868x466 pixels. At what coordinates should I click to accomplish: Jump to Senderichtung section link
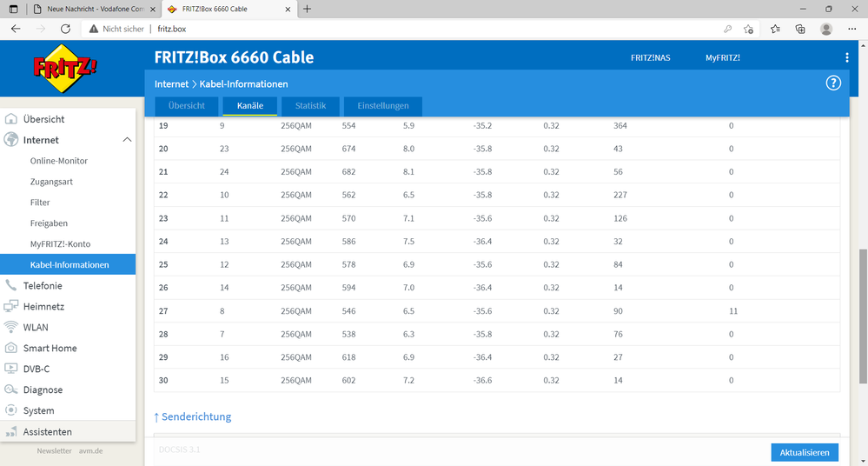(x=193, y=416)
